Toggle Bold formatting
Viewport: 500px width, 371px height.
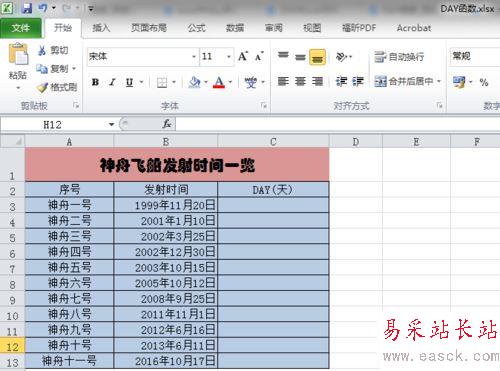[95, 82]
